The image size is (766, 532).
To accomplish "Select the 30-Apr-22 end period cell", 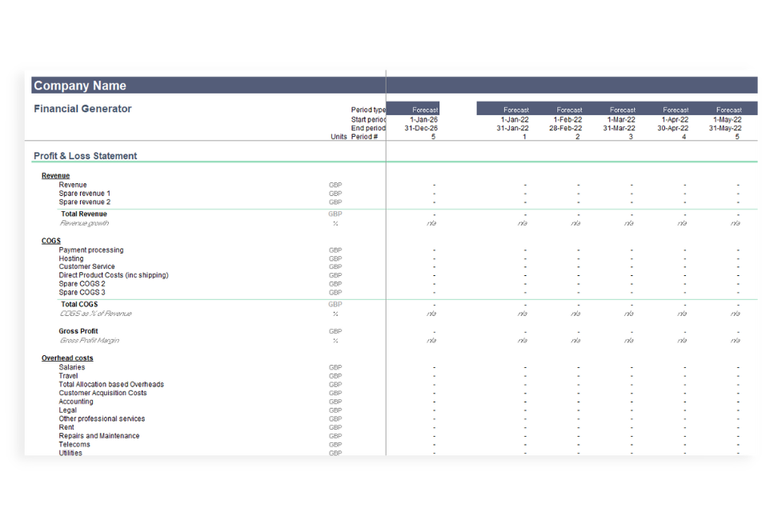I will coord(672,128).
